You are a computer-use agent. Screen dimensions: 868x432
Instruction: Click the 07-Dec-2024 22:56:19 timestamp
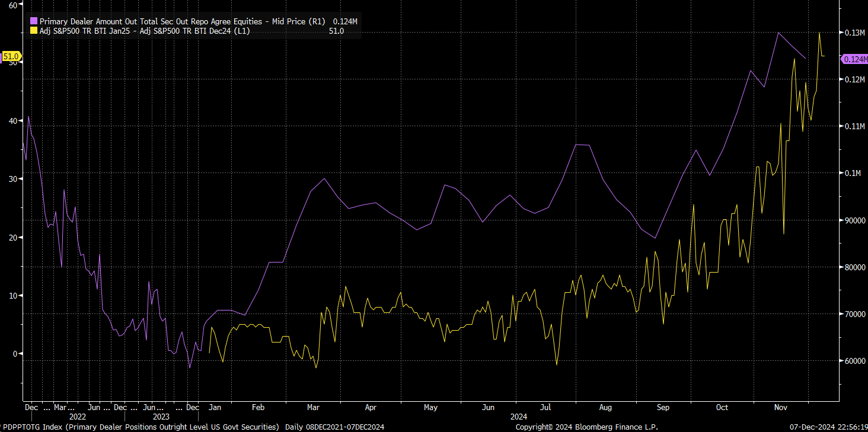click(x=828, y=427)
